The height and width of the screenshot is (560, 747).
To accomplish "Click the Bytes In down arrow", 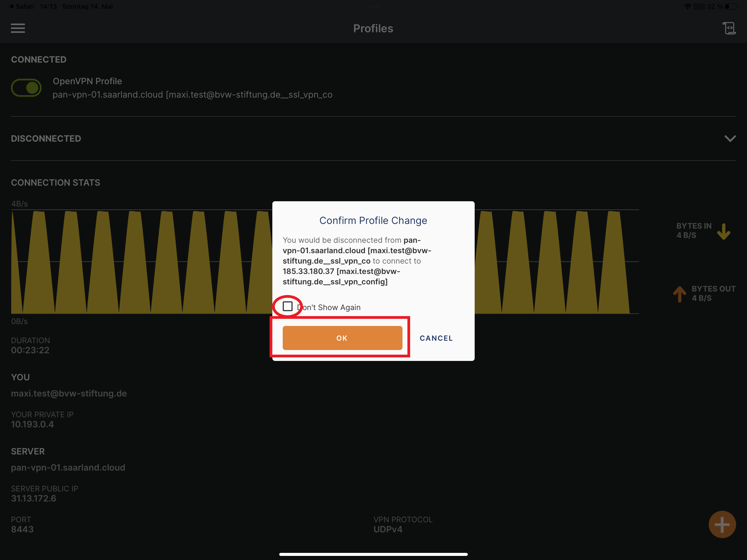I will (x=723, y=231).
